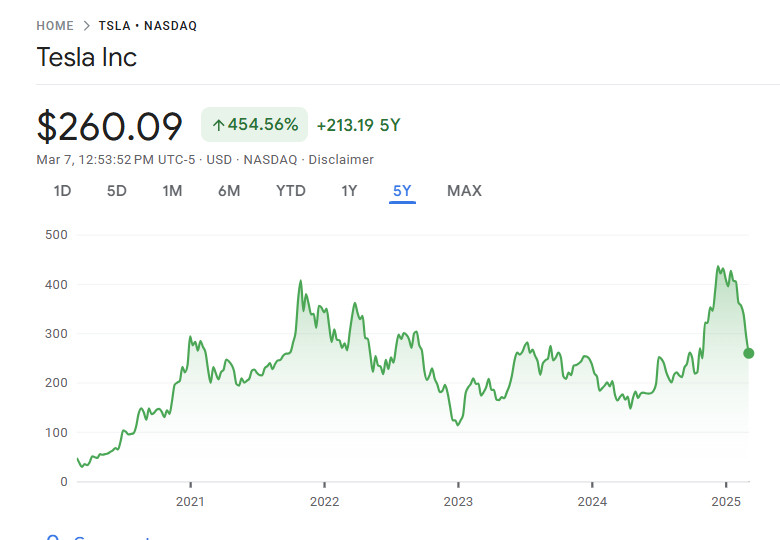Click the 2022 x-axis label
The image size is (780, 540).
coord(324,502)
